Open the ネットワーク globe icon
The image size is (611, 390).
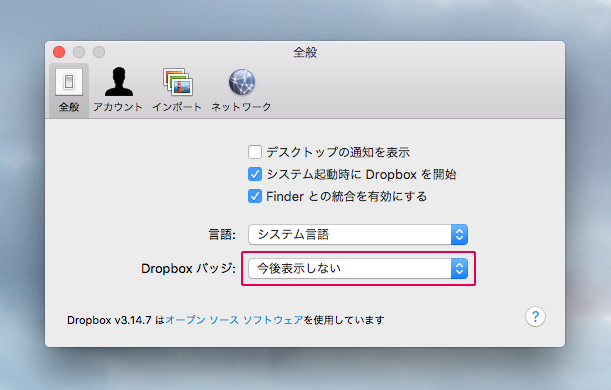pos(242,82)
